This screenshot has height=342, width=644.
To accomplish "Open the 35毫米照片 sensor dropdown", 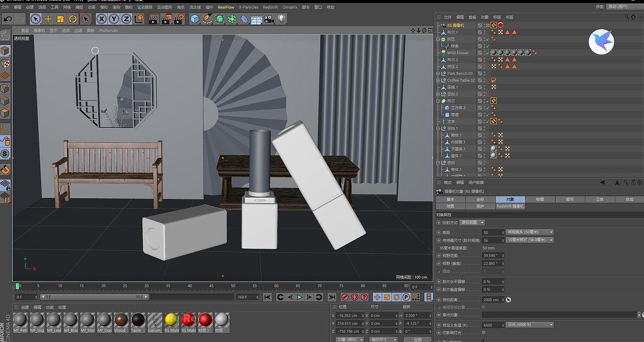I will point(530,240).
